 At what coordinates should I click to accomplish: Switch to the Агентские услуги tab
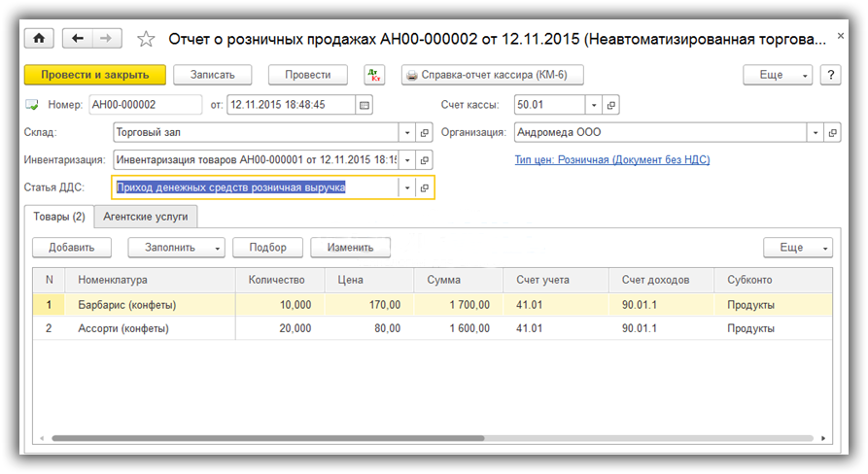(x=146, y=216)
